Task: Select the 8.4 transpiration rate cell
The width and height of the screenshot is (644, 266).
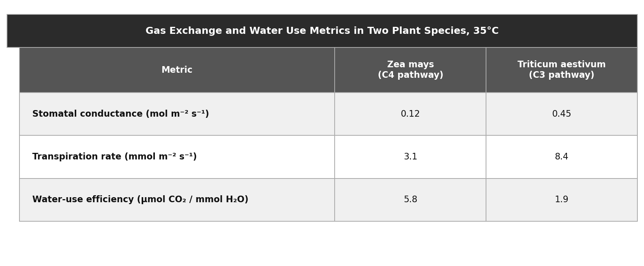Action: [561, 157]
